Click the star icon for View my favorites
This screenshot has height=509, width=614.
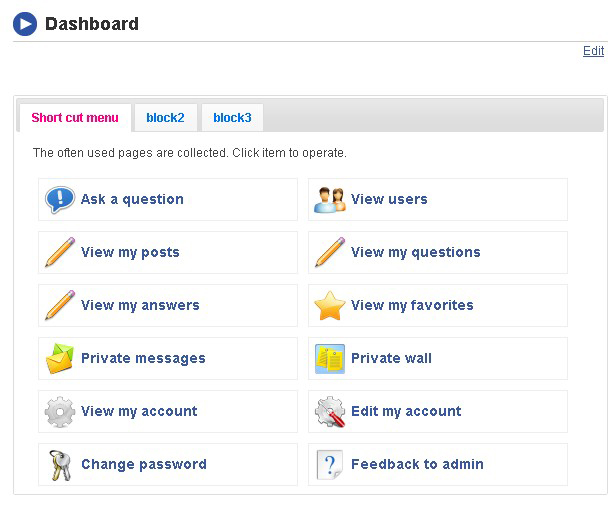pos(330,305)
